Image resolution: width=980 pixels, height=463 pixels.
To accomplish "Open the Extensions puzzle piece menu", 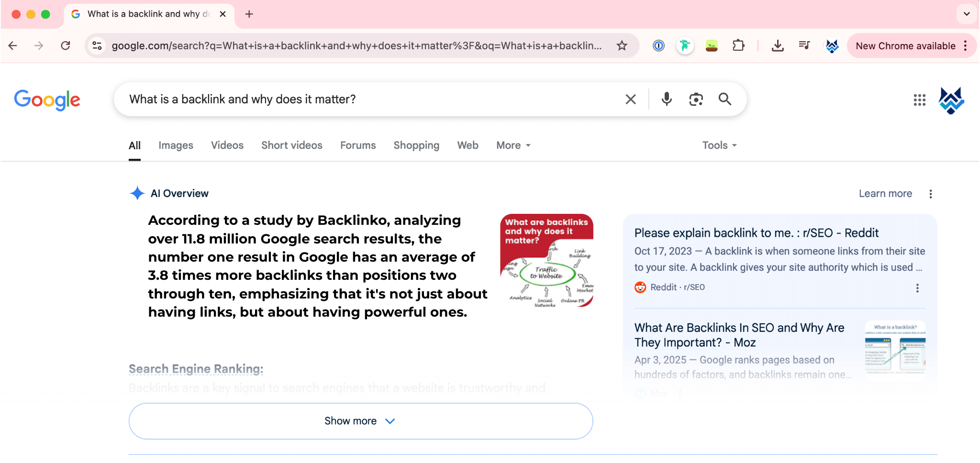I will [x=738, y=45].
